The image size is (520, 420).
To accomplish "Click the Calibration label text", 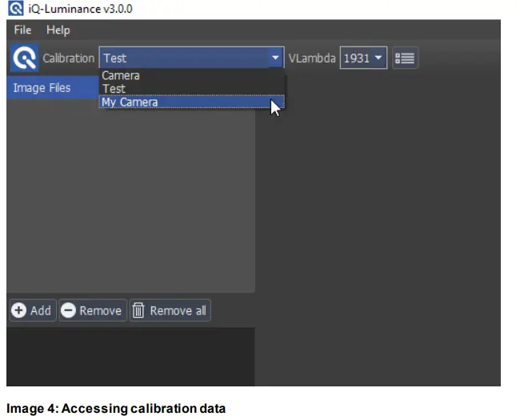I will pos(69,58).
